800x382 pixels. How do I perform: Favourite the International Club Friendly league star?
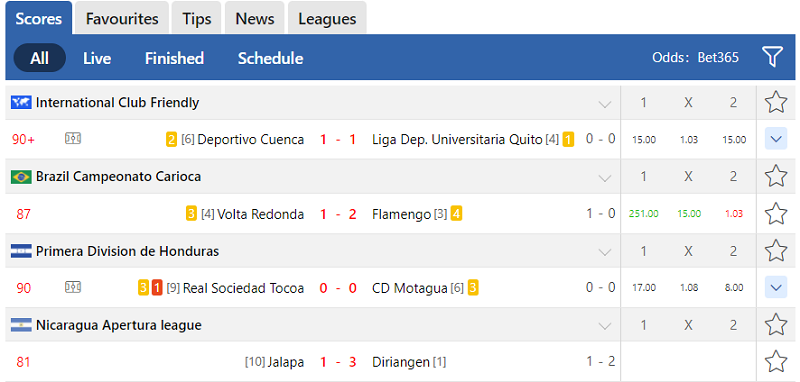click(776, 102)
